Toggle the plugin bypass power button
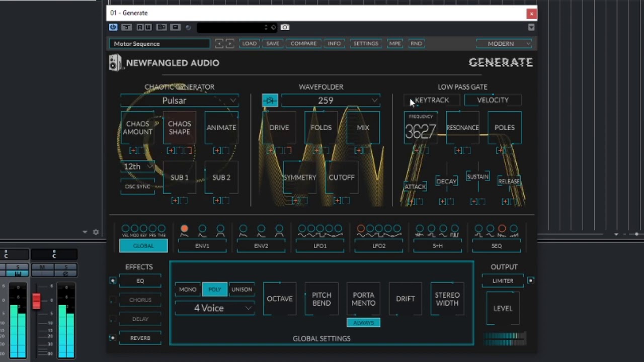Image resolution: width=644 pixels, height=362 pixels. pos(113,27)
